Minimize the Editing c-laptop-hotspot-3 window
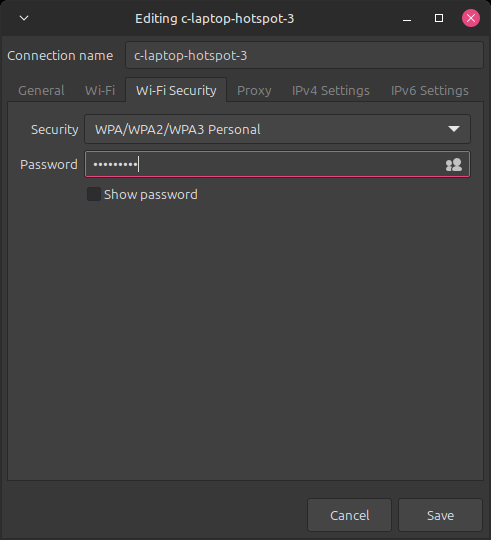This screenshot has height=540, width=491. click(x=407, y=19)
